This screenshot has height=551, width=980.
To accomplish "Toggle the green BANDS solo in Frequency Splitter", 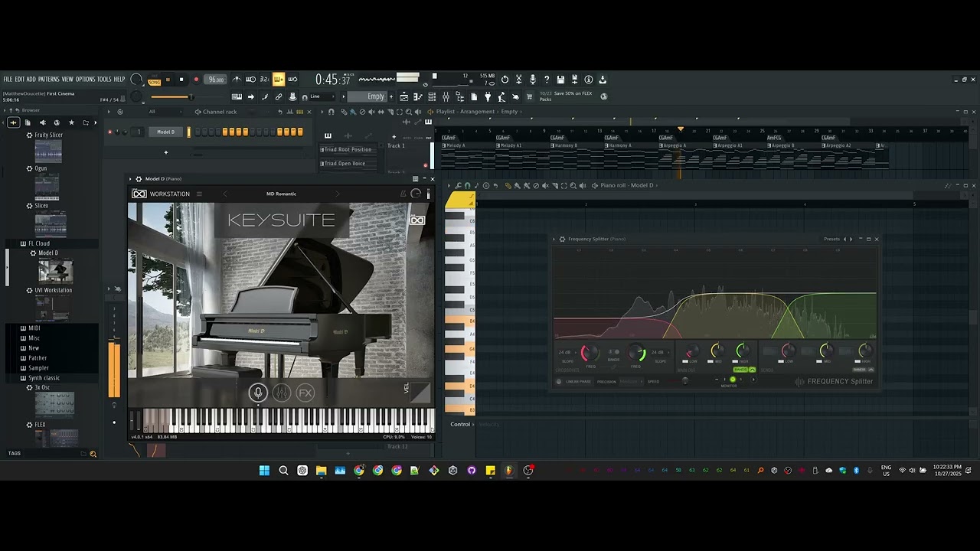I will 741,370.
